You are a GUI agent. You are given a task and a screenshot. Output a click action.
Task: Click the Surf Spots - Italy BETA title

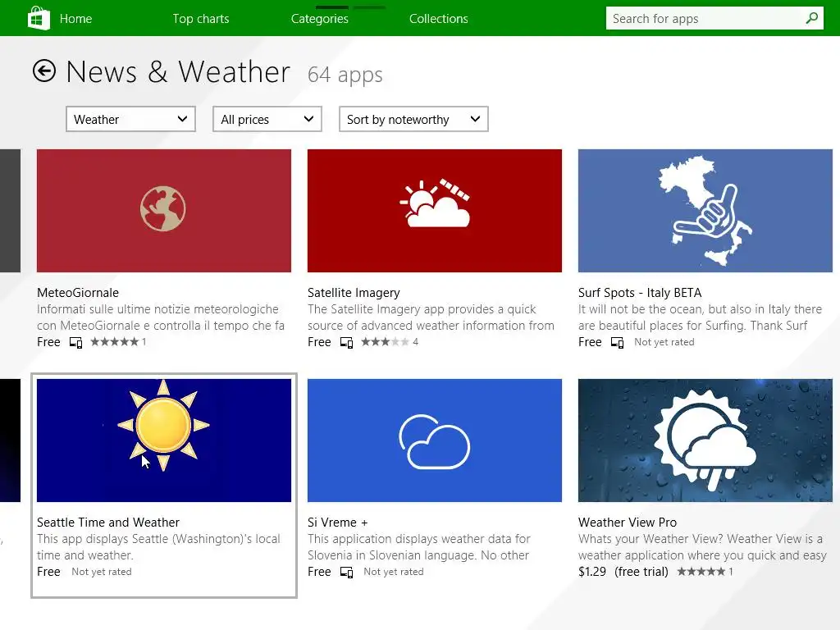tap(640, 293)
